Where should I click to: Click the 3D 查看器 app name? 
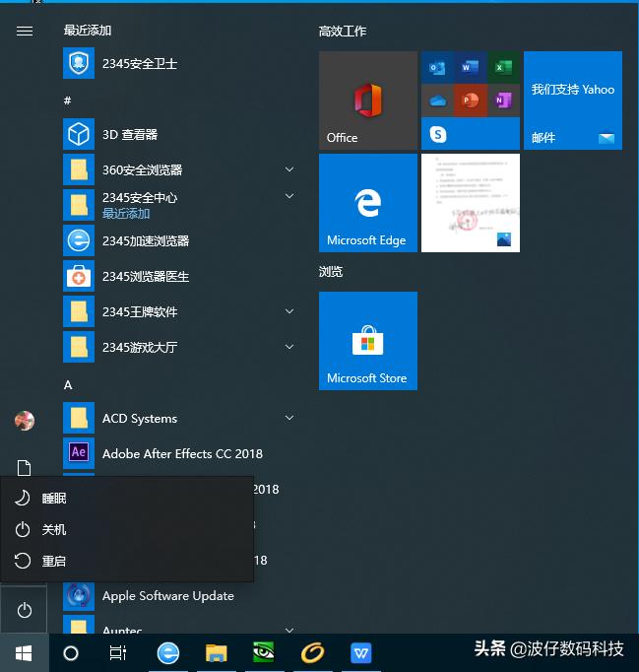coord(130,134)
